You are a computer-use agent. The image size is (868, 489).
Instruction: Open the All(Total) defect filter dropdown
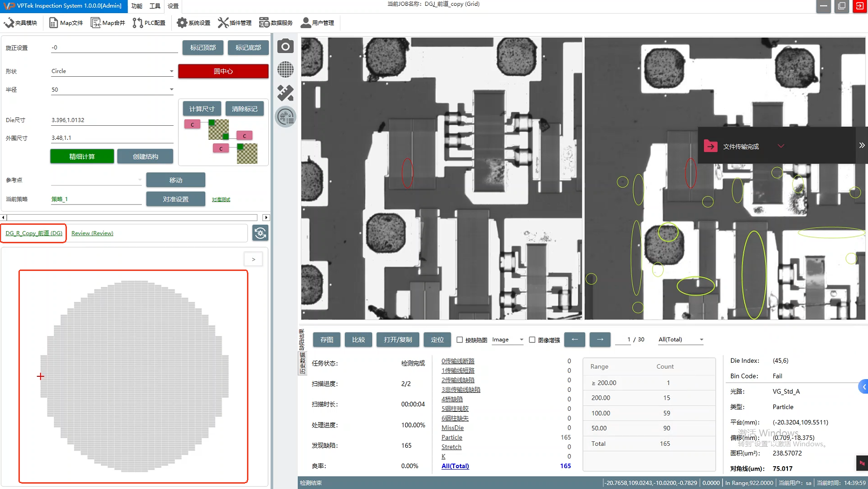(x=681, y=339)
